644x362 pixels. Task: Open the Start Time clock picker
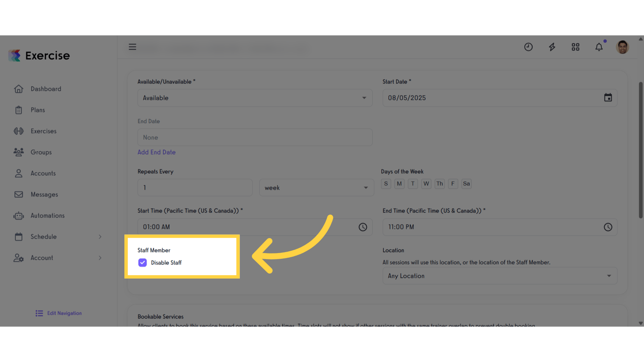click(x=363, y=227)
